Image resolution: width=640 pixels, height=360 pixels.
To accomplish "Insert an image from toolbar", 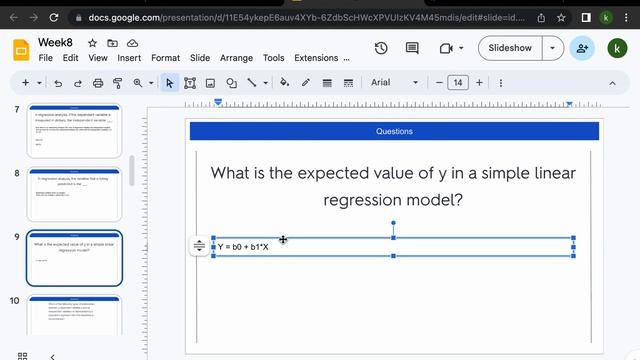I will pos(210,83).
